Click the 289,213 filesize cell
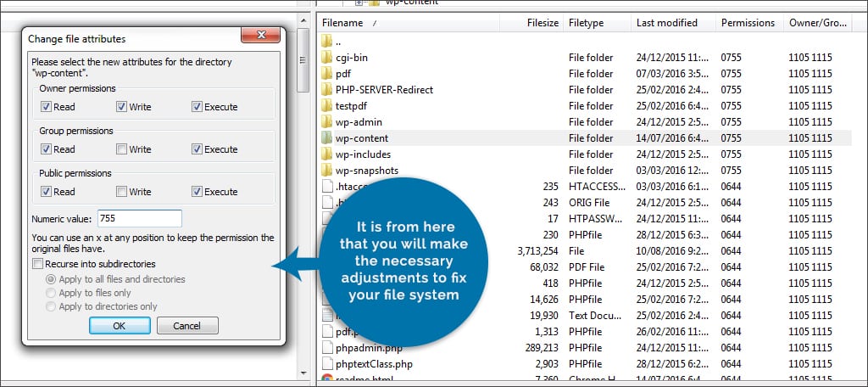This screenshot has width=868, height=387. coord(542,348)
